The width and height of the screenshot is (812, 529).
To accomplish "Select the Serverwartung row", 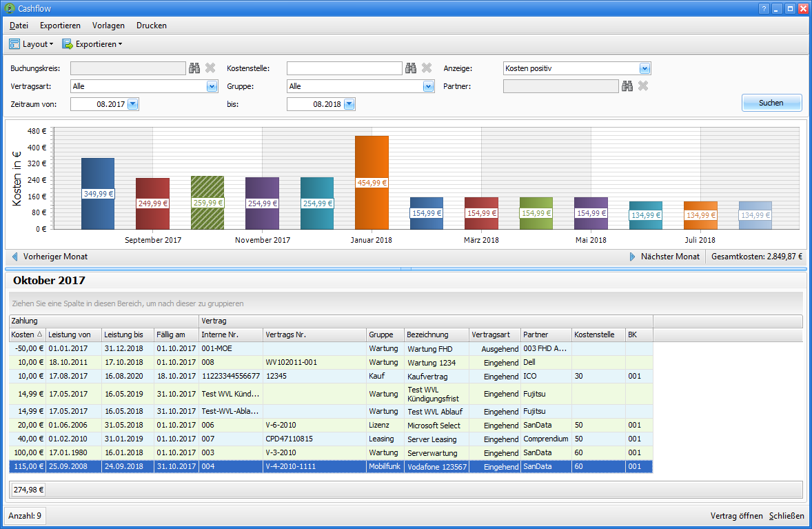I will coord(331,453).
